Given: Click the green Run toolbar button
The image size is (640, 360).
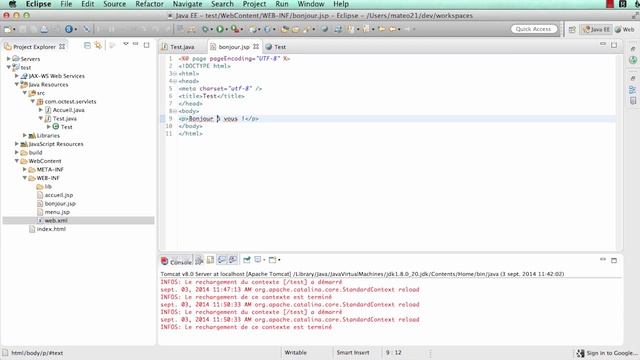Looking at the screenshot, I should (x=220, y=29).
